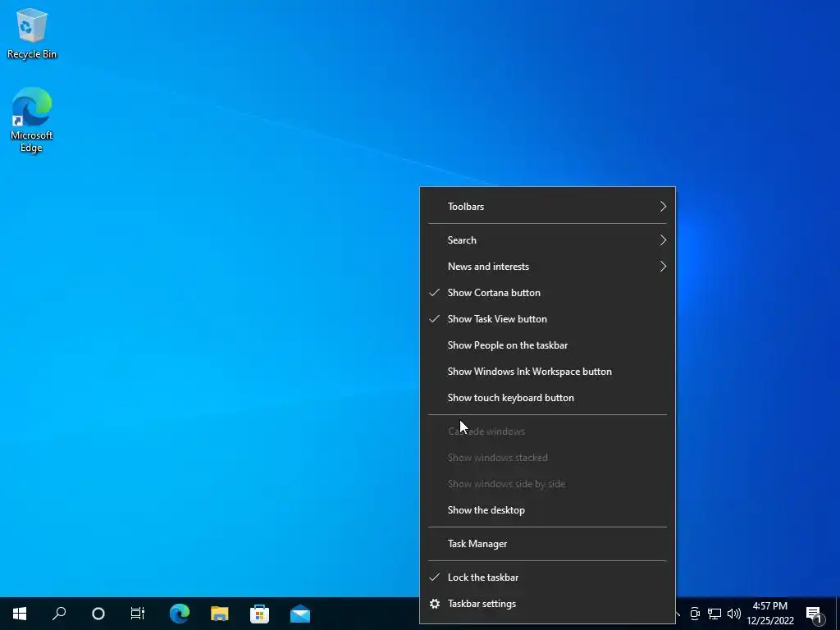
Task: Click the greyed-out Show windows side by side entry
Action: click(x=547, y=484)
